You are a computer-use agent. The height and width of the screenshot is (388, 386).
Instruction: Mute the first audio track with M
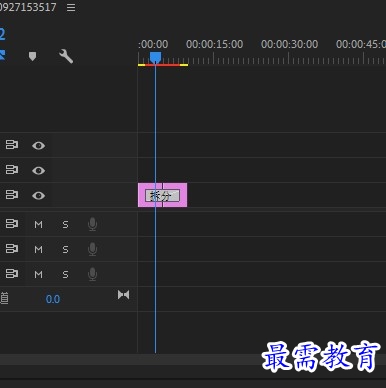coord(38,224)
